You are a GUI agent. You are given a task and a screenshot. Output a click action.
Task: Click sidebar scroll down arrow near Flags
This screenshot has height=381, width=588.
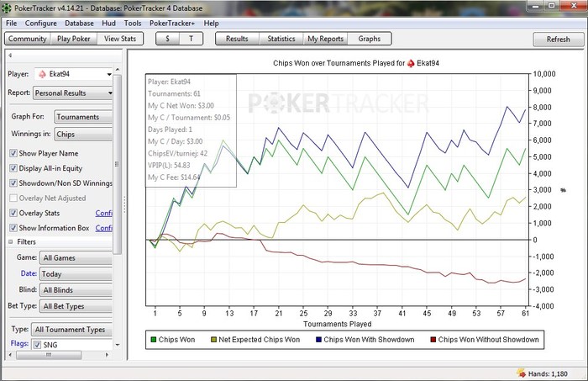(118, 345)
